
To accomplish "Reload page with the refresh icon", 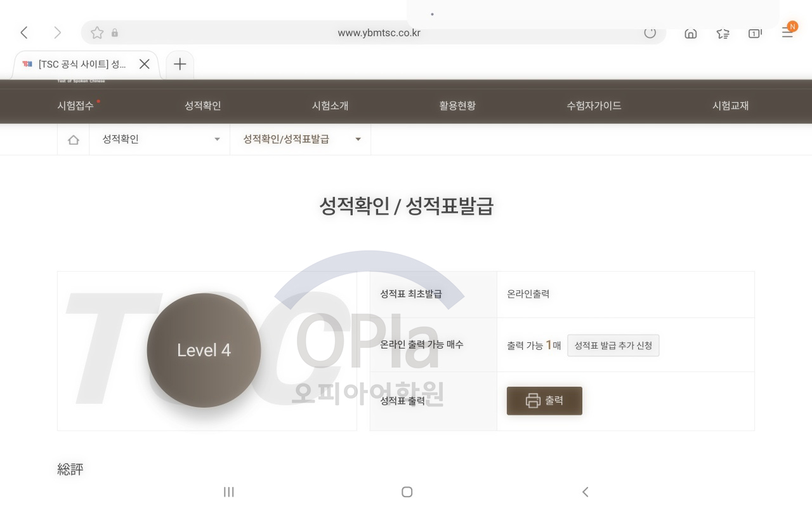I will 650,32.
